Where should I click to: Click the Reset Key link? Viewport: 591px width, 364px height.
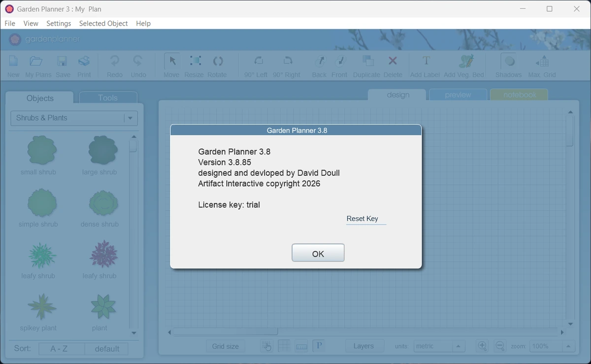(x=362, y=219)
